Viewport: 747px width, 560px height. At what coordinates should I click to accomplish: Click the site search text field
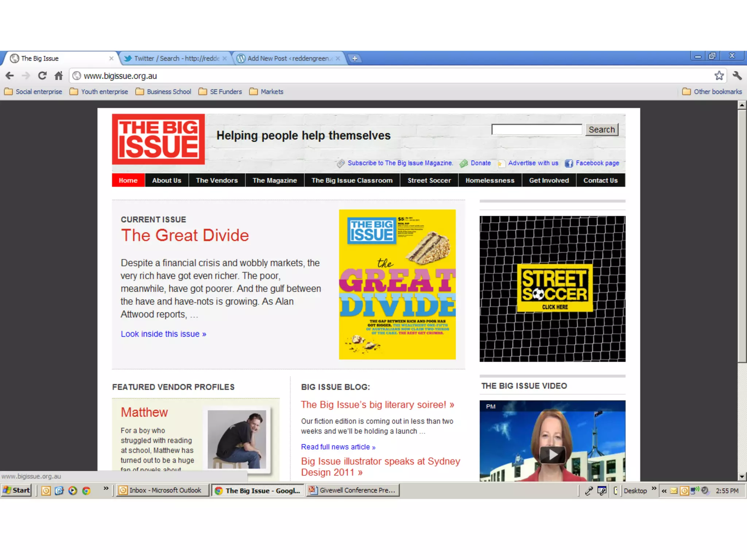pyautogui.click(x=536, y=129)
